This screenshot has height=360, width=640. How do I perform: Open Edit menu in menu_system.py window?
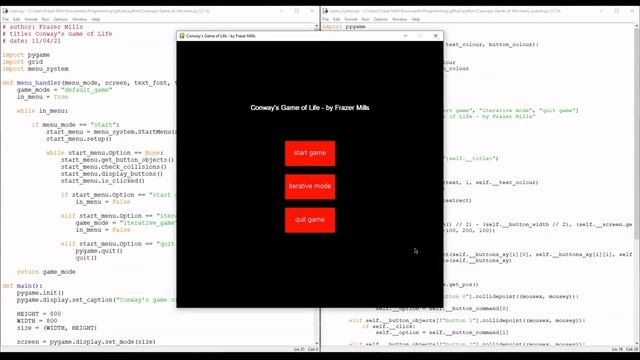click(336, 19)
